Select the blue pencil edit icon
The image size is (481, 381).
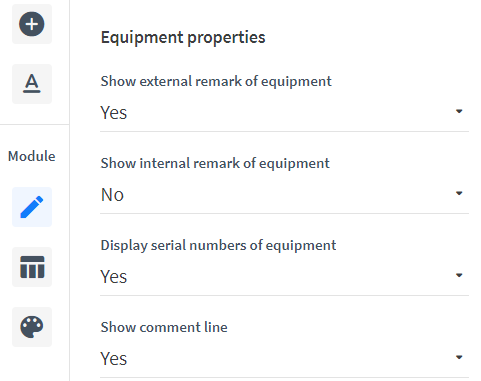coord(32,207)
